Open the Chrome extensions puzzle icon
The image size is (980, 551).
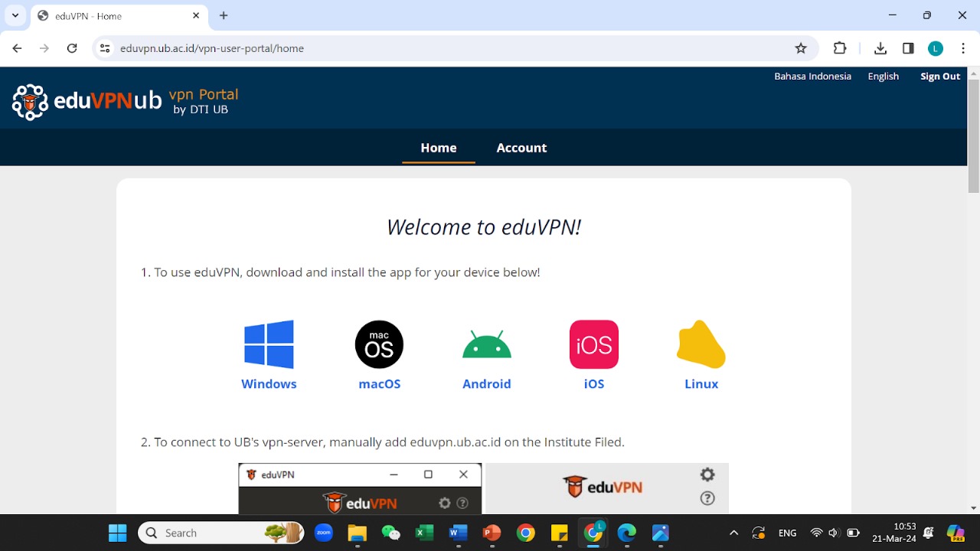840,48
